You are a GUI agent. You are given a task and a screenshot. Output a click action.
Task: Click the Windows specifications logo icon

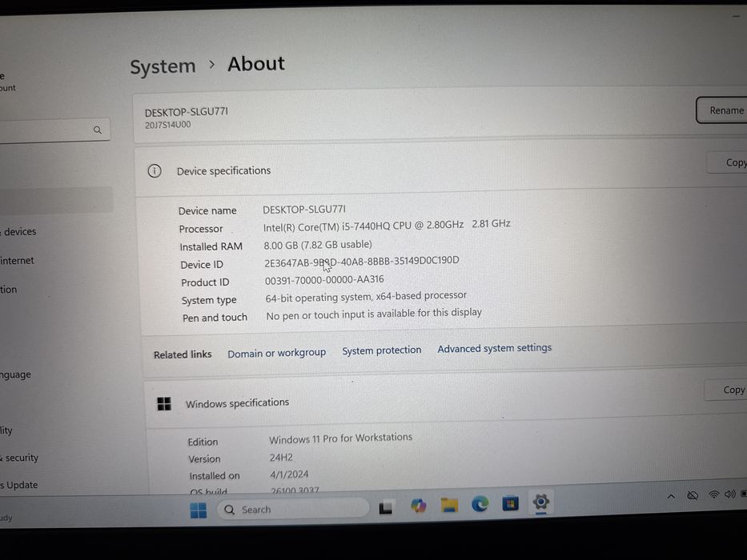164,404
